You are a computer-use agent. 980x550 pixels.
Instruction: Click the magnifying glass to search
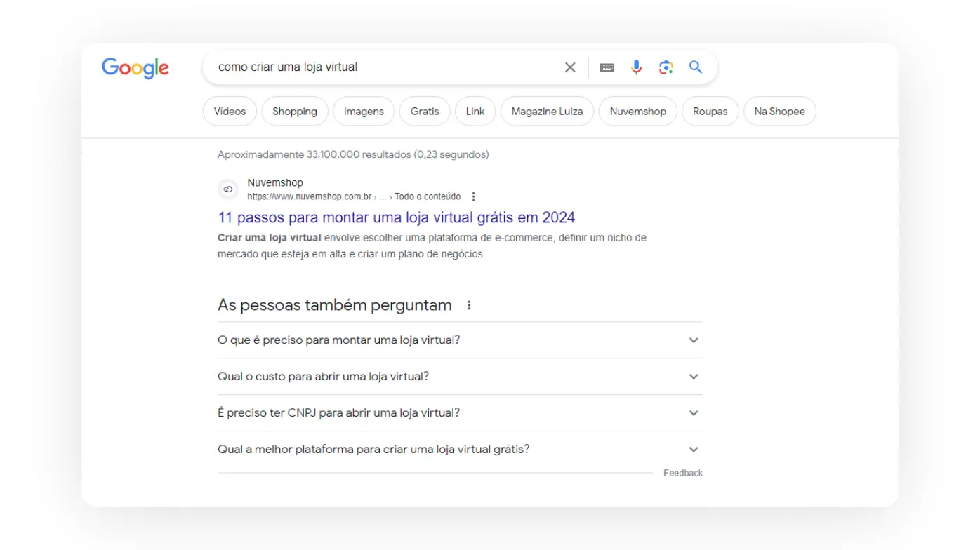coord(695,67)
